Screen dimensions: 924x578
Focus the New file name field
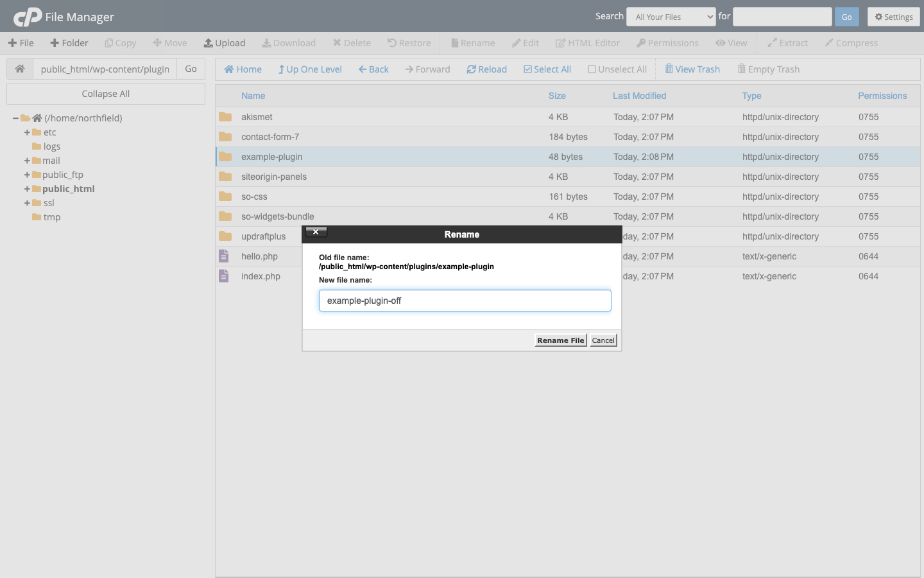[465, 301]
